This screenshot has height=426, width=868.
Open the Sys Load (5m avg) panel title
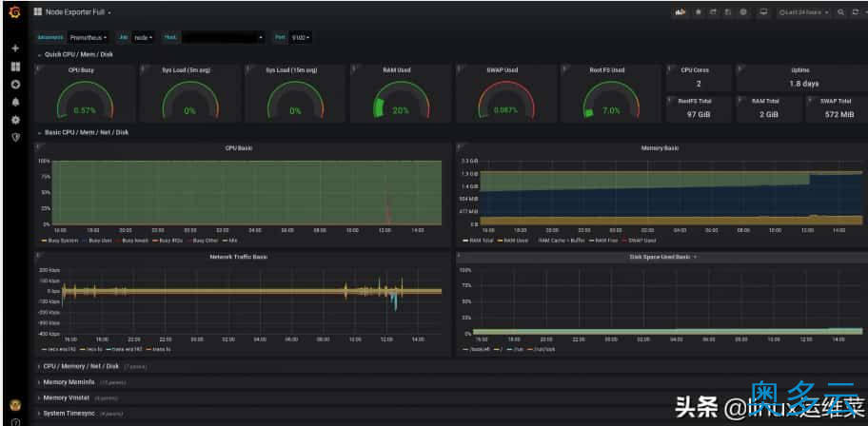coord(186,70)
